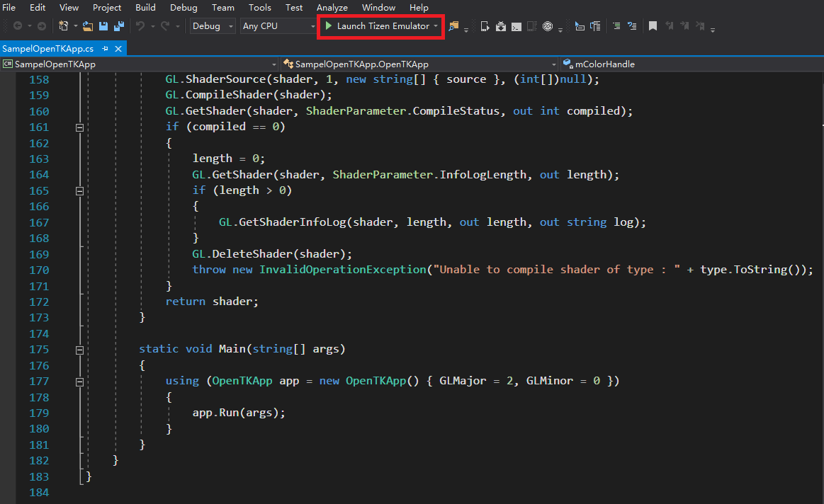Open a new project with the toolbar icon

point(63,25)
